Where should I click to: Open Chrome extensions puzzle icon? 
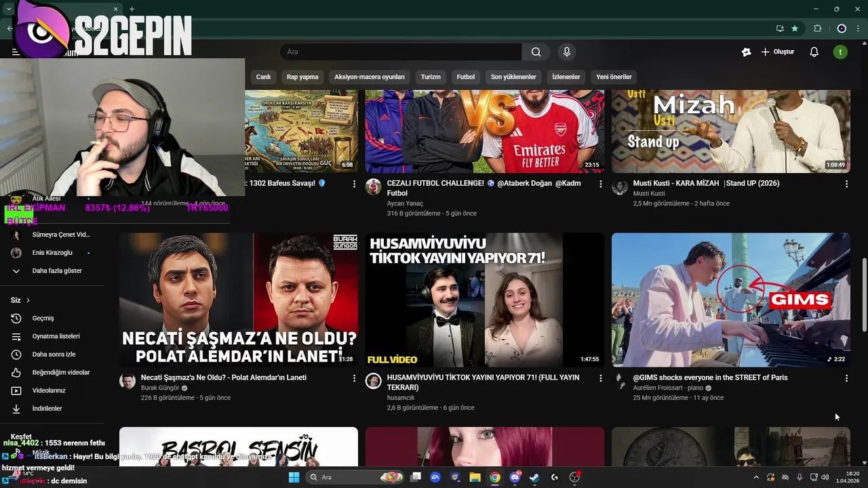point(817,28)
